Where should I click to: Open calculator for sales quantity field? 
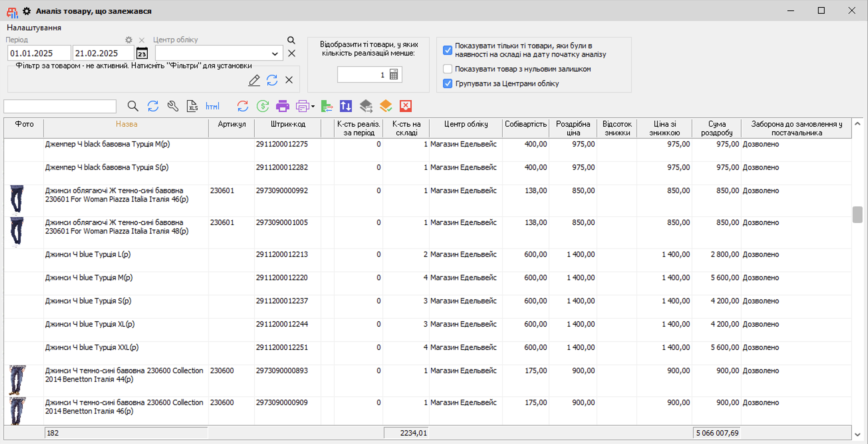point(393,74)
